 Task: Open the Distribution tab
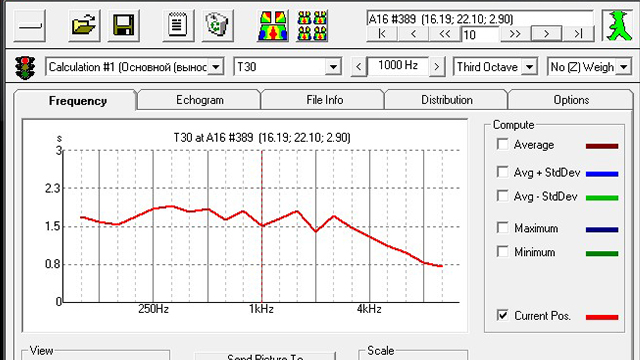point(447,100)
